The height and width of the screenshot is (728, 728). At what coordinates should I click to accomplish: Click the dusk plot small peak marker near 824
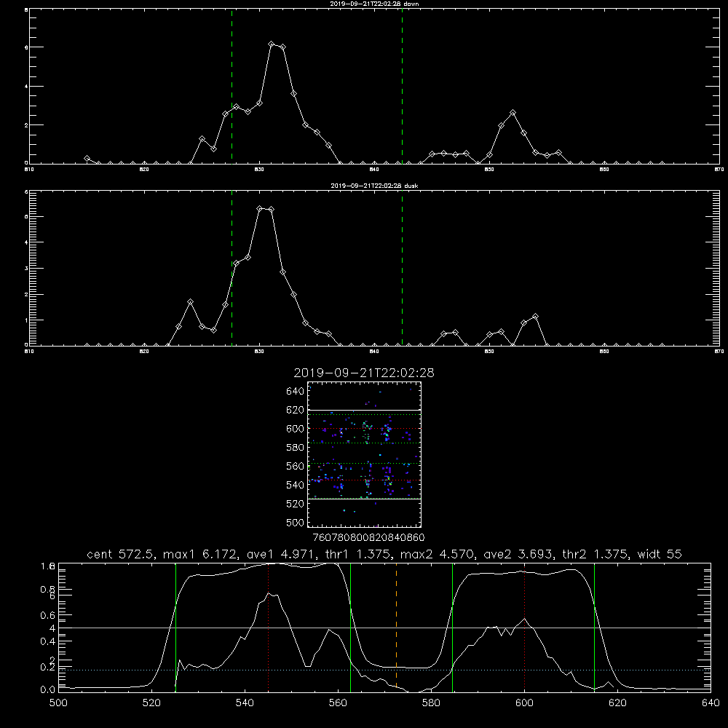pyautogui.click(x=190, y=302)
